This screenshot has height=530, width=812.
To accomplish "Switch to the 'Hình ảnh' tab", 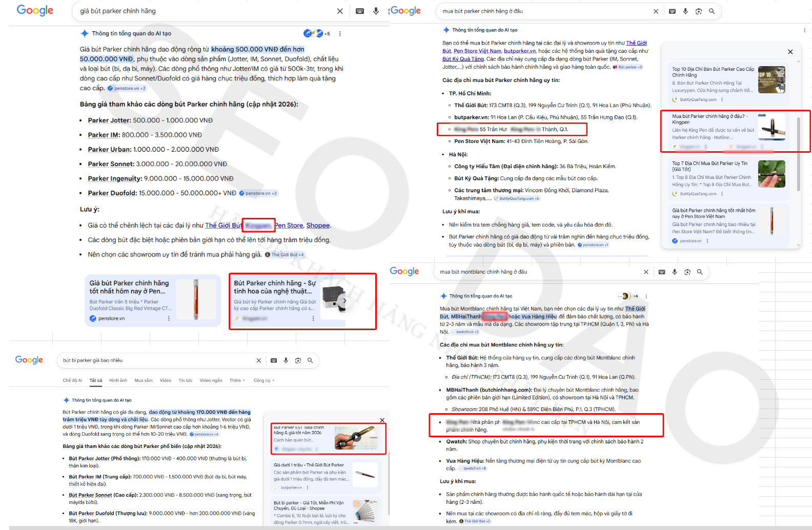I will 118,380.
